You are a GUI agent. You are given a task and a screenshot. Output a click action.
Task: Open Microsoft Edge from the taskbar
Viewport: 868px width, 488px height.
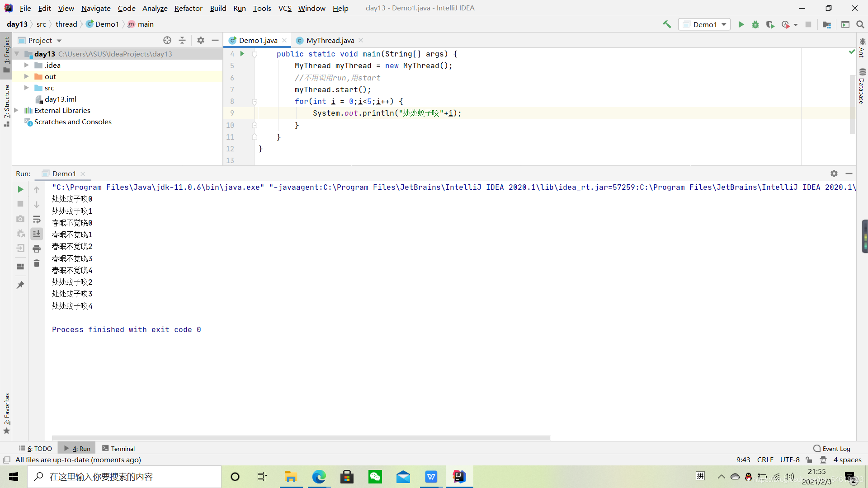click(x=319, y=477)
